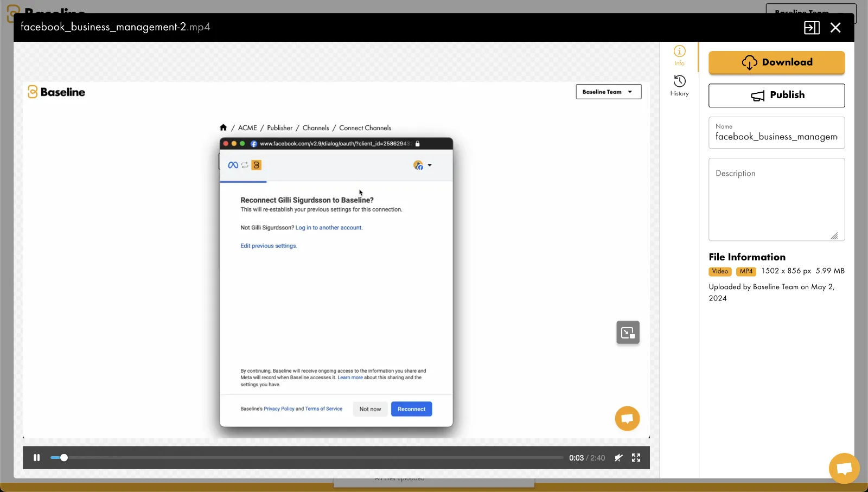
Task: Open the History panel tab
Action: [679, 86]
